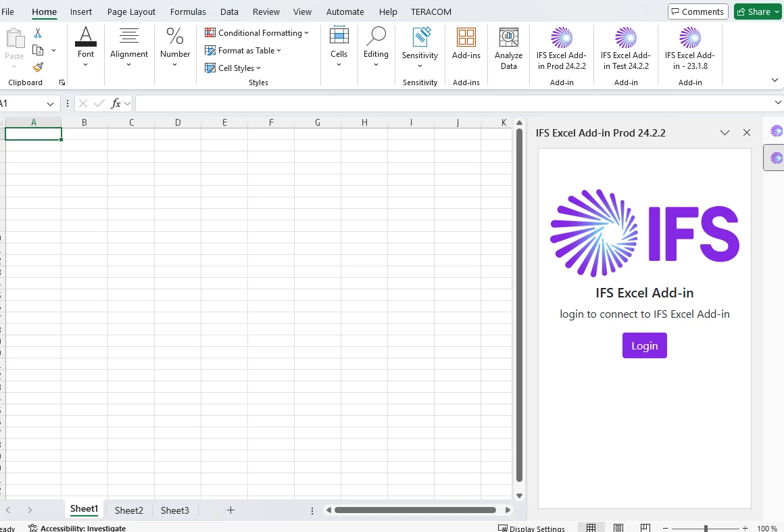This screenshot has width=784, height=532.
Task: Click the Enter formula checkmark icon
Action: [x=99, y=103]
